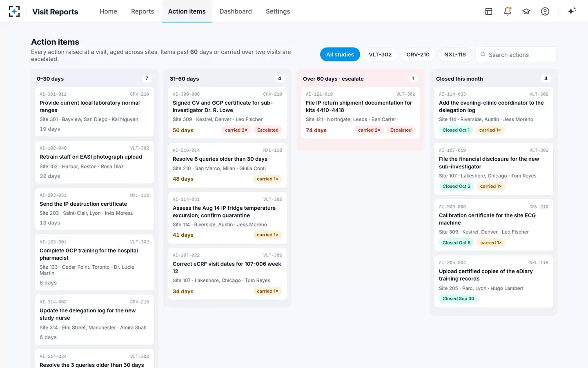This screenshot has width=588, height=368.
Task: Click the Closed Oct 6 badge
Action: tap(457, 242)
